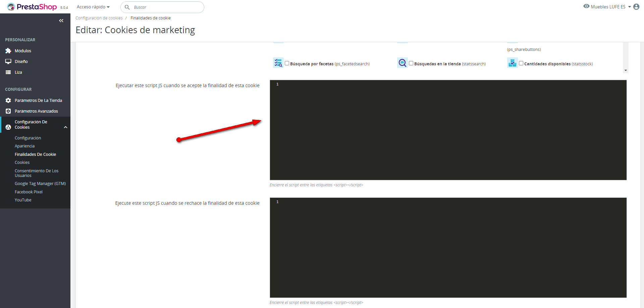The image size is (644, 308).
Task: Click the Búsquedas en la tienda module icon
Action: pyautogui.click(x=402, y=63)
